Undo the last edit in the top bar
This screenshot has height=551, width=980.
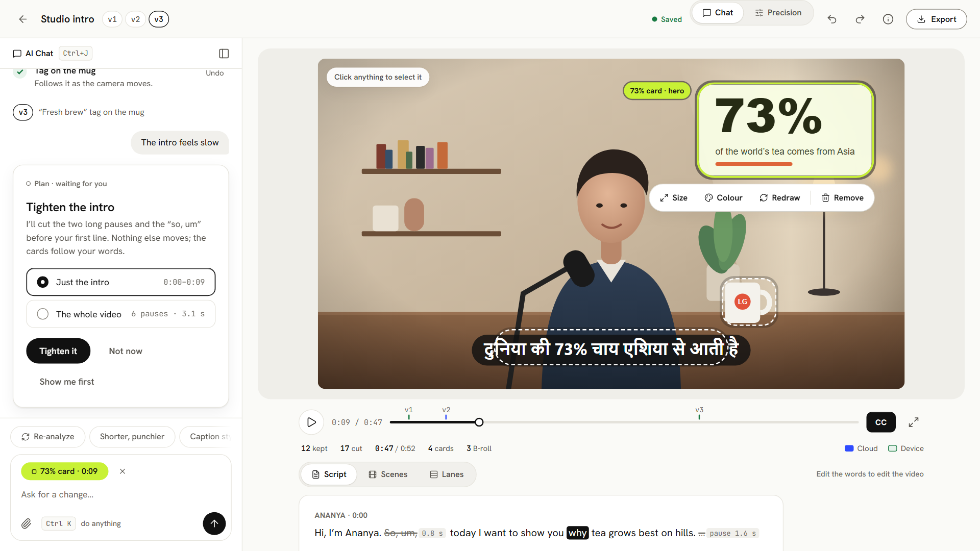tap(832, 19)
